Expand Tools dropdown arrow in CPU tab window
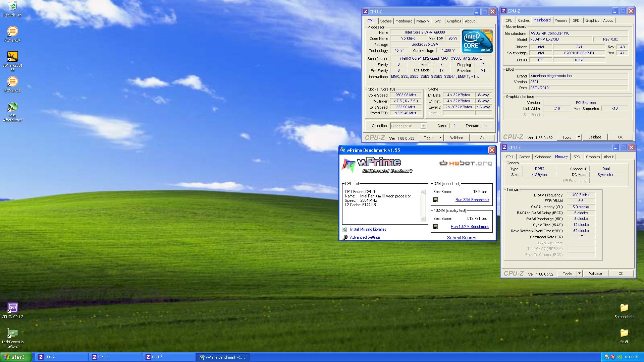This screenshot has width=644, height=362. [x=440, y=138]
